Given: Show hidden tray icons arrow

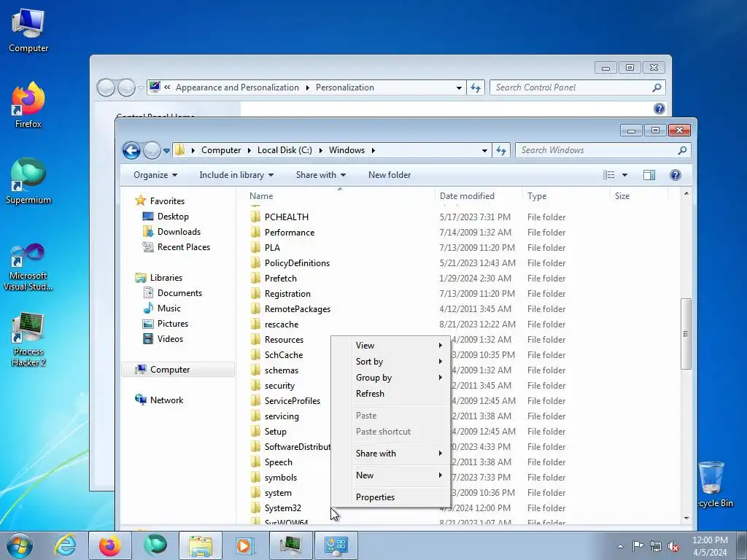Looking at the screenshot, I should click(x=620, y=546).
